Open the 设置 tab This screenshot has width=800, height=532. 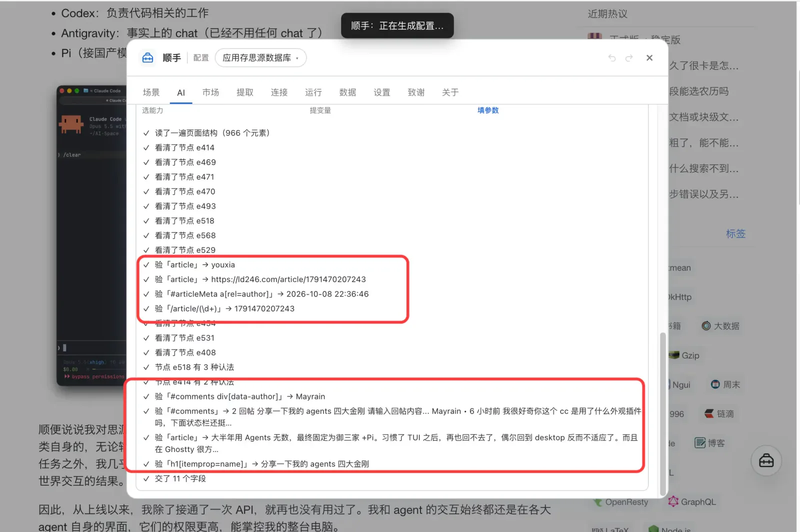click(382, 92)
